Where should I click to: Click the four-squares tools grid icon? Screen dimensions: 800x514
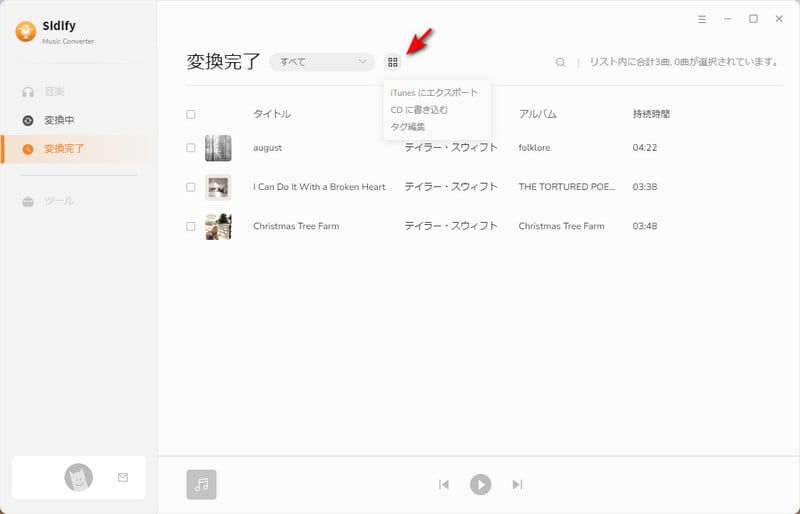pos(392,62)
